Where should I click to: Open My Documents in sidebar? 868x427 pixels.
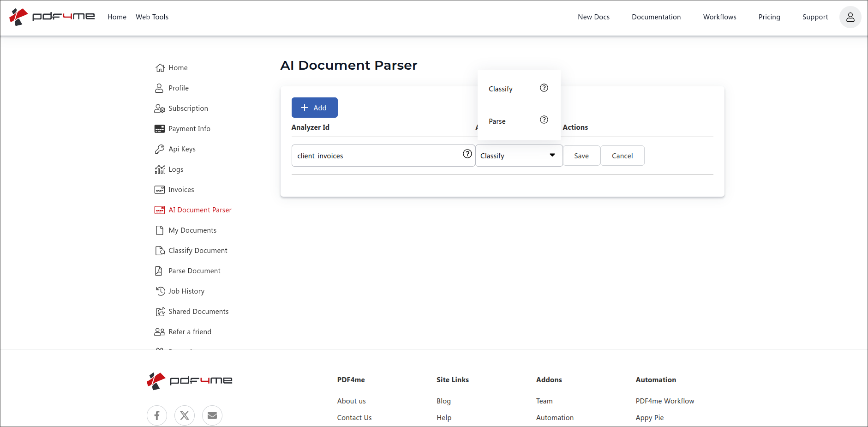192,230
